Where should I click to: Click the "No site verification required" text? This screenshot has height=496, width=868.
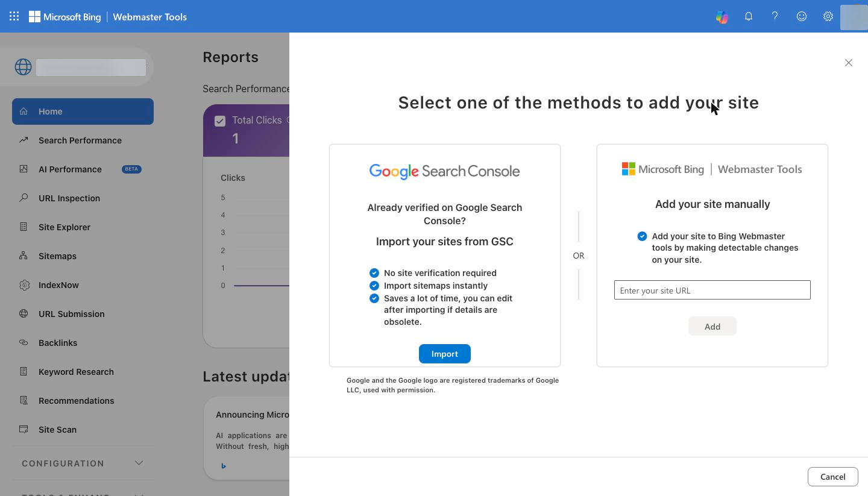tap(440, 273)
